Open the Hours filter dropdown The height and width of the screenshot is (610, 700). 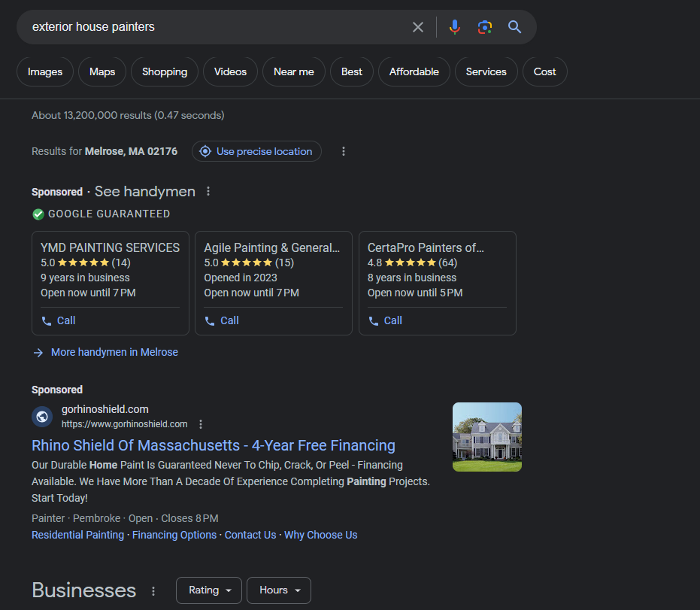pyautogui.click(x=278, y=590)
